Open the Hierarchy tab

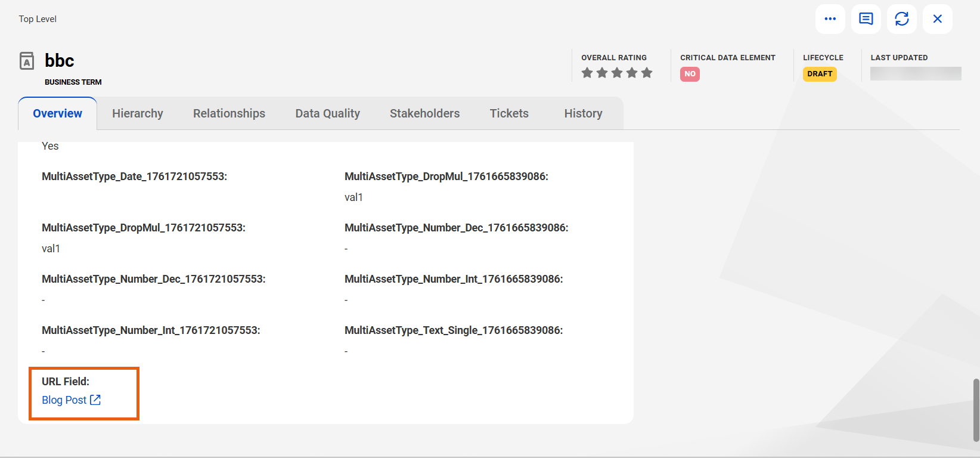(x=138, y=113)
